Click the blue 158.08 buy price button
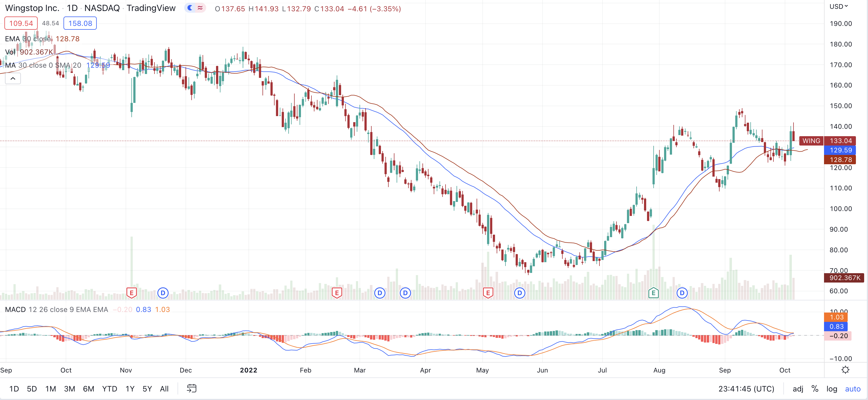Viewport: 868px width, 400px height. 80,23
